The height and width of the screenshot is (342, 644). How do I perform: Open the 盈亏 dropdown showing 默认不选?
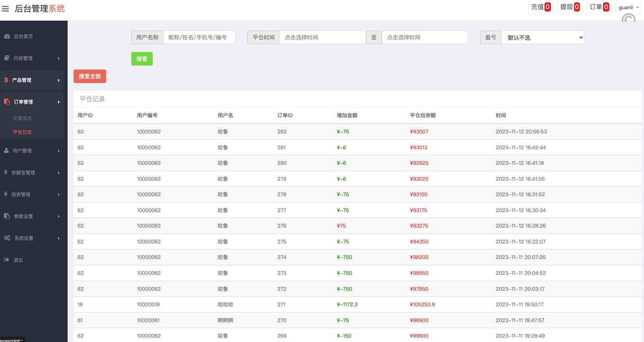(x=543, y=37)
